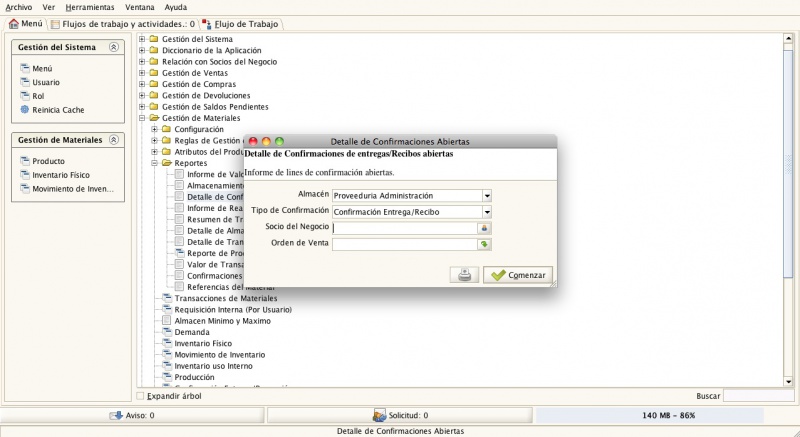
Task: Expand the Configuración subfolder
Action: click(x=154, y=129)
